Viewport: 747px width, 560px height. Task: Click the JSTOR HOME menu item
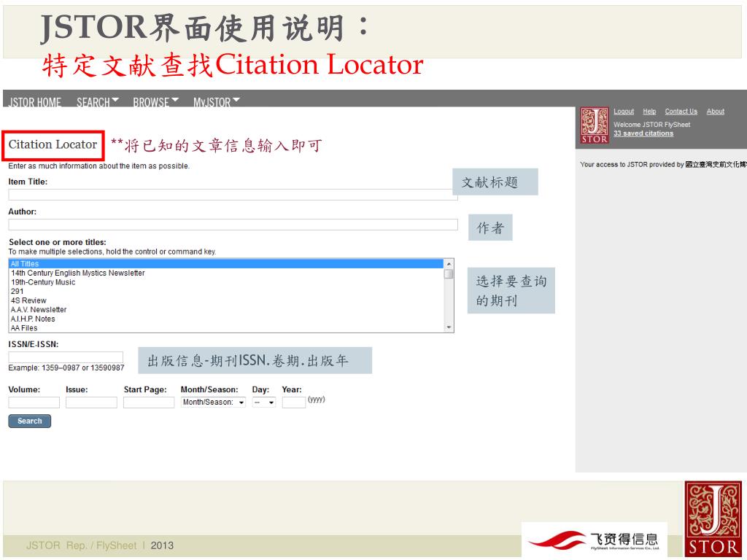tap(35, 102)
